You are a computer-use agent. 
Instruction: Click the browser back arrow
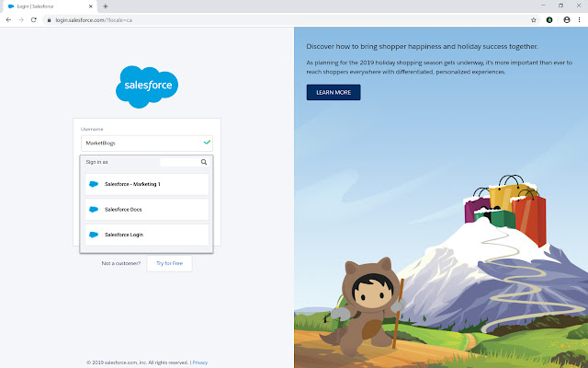click(x=8, y=20)
